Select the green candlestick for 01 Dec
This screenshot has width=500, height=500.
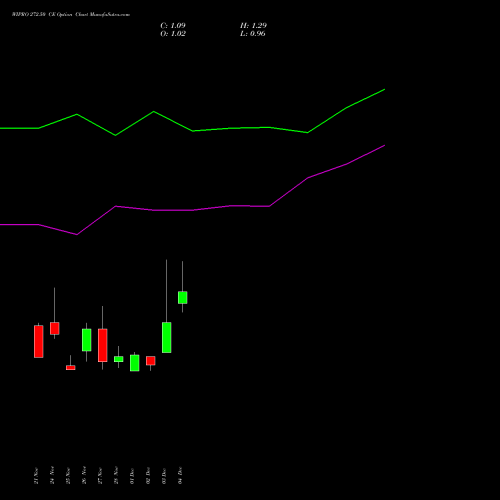tap(135, 363)
